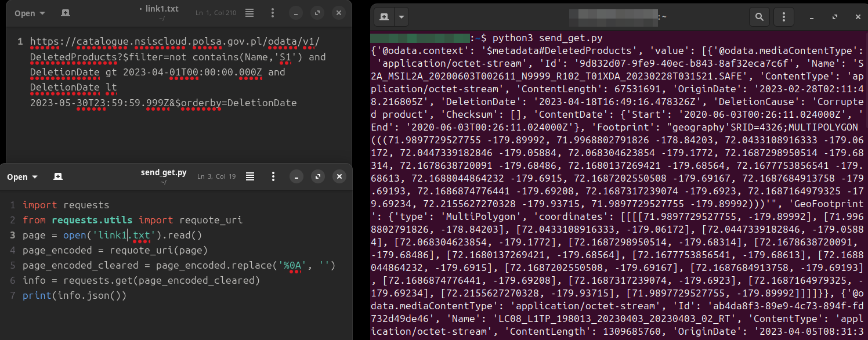Open the three-dot menu in the link1.txt window
This screenshot has height=340, width=868.
pyautogui.click(x=272, y=12)
